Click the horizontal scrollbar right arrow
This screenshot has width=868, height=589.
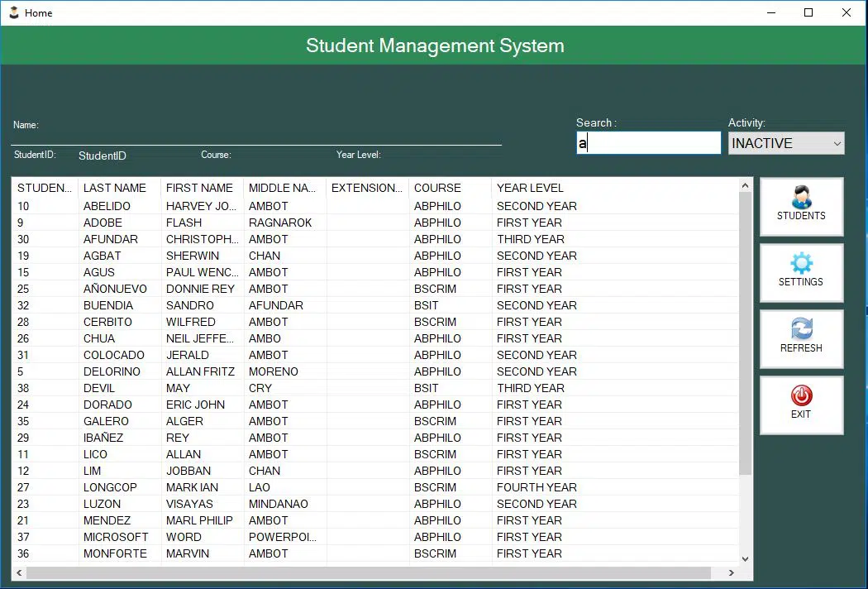click(731, 572)
